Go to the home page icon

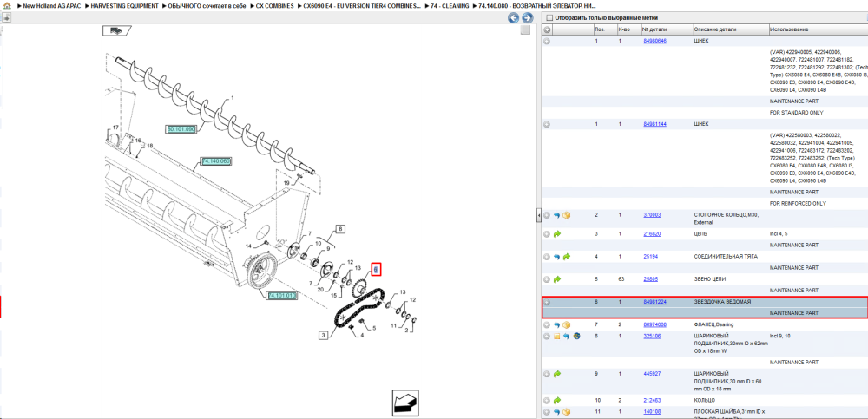pos(7,5)
